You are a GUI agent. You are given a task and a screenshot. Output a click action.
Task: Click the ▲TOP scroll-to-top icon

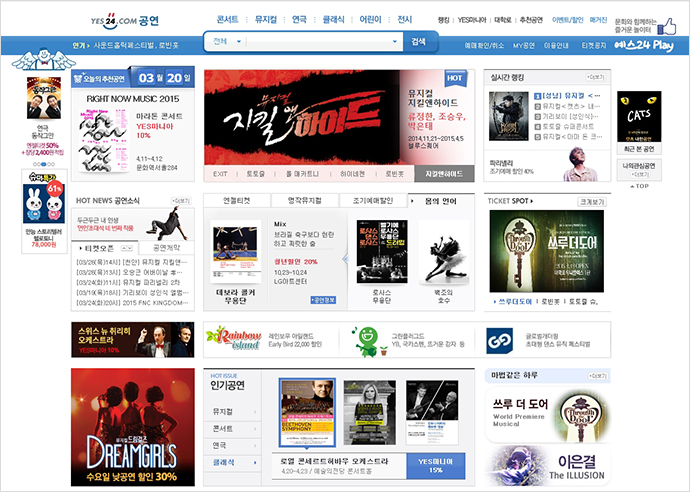pyautogui.click(x=639, y=186)
